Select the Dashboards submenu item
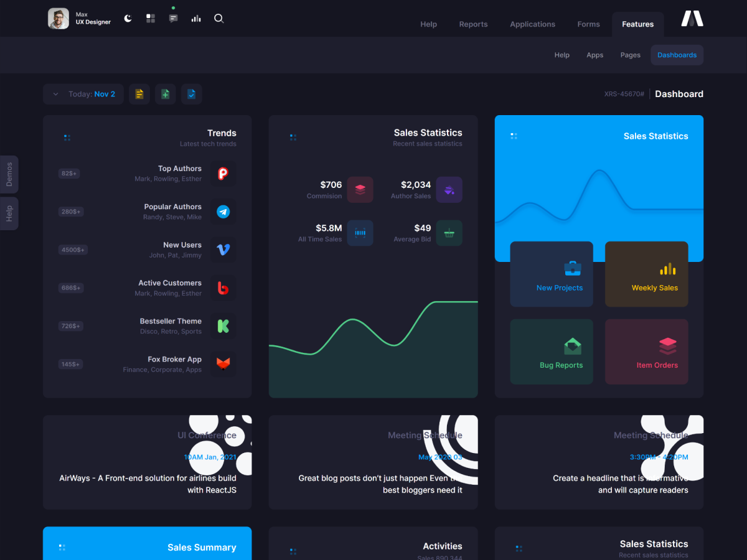 [x=677, y=55]
